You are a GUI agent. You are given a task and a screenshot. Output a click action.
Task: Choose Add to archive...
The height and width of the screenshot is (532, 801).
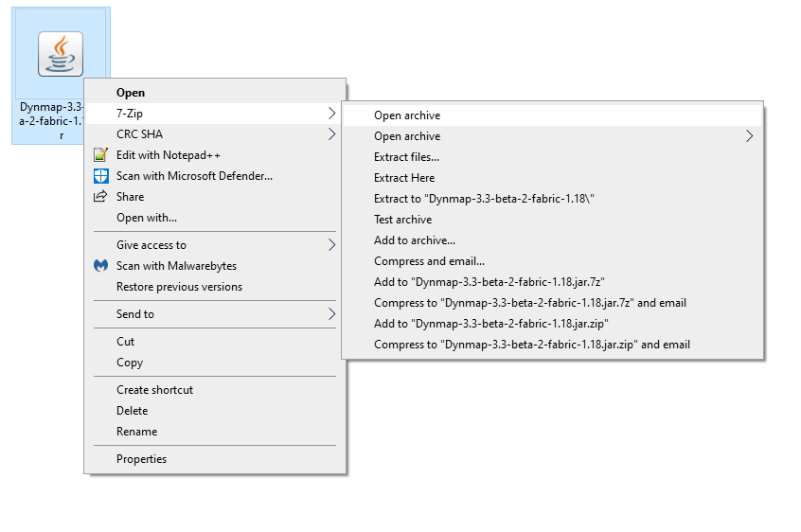[553, 240]
